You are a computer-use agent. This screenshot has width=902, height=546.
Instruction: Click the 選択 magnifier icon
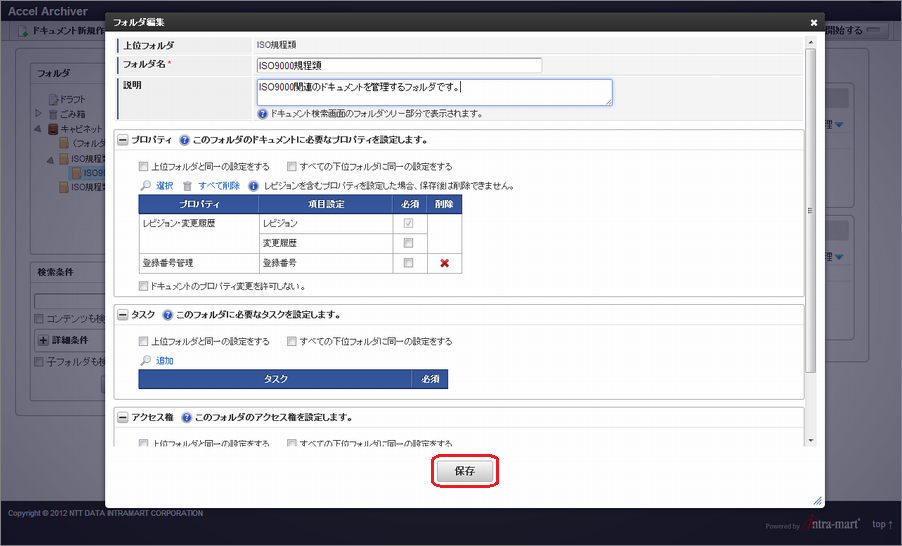click(x=146, y=186)
